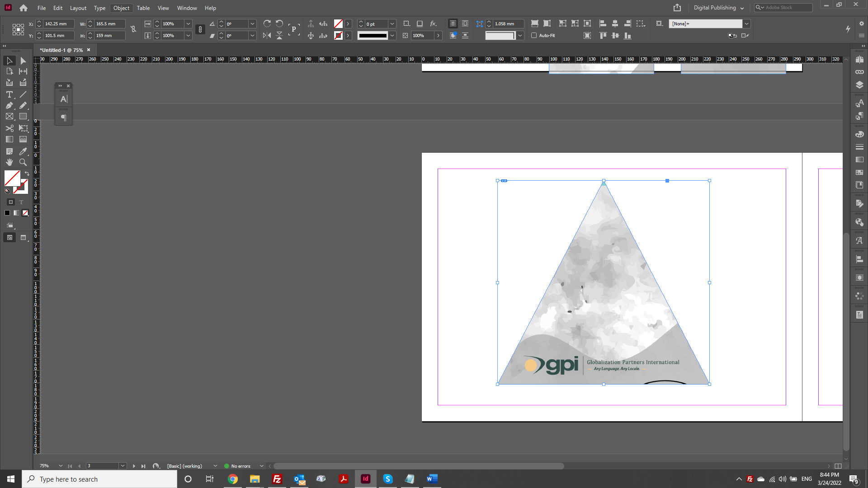Open the Object menu
Viewport: 868px width, 488px height.
click(x=121, y=8)
